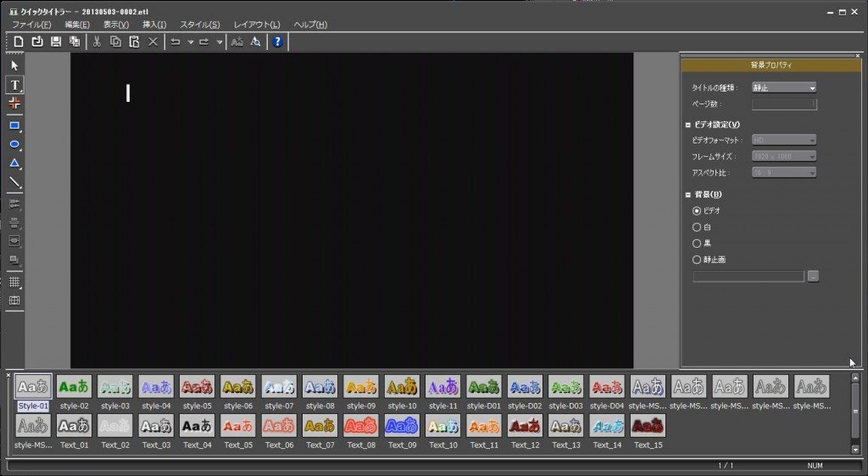This screenshot has height=476, width=868.
Task: Apply the Text_12 style thumbnail
Action: tap(525, 426)
